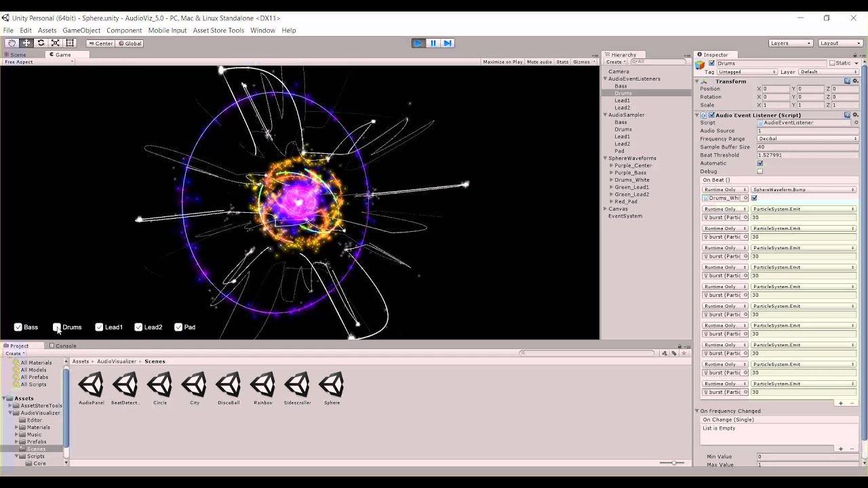Open the Free Aspect dropdown
This screenshot has height=488, width=868.
coord(38,62)
